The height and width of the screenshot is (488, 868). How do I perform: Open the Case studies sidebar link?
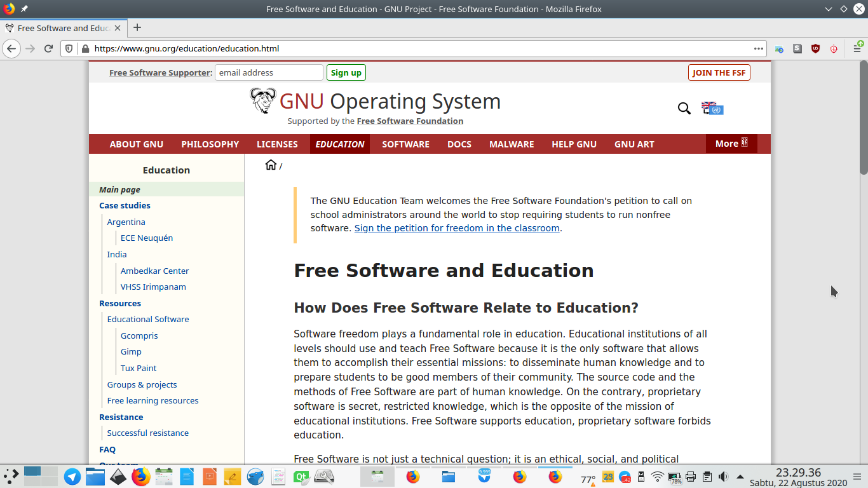point(125,205)
